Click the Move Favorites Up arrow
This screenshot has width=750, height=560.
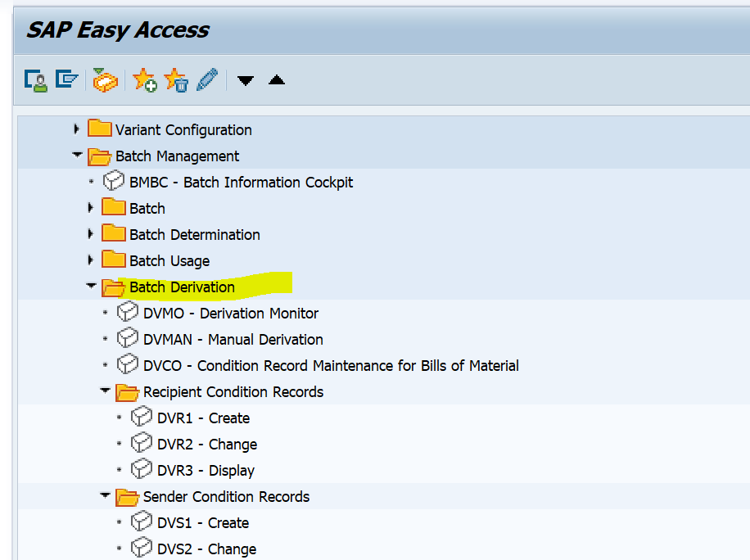click(x=276, y=80)
